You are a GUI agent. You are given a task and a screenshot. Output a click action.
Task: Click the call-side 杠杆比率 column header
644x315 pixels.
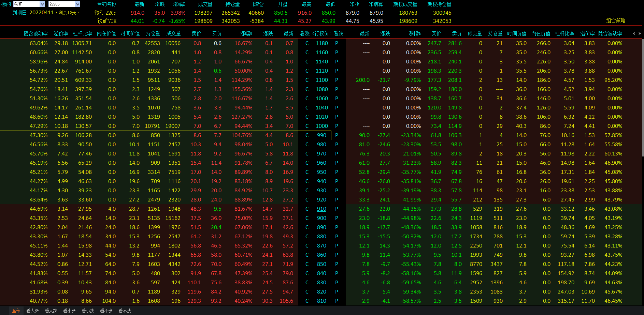(83, 33)
